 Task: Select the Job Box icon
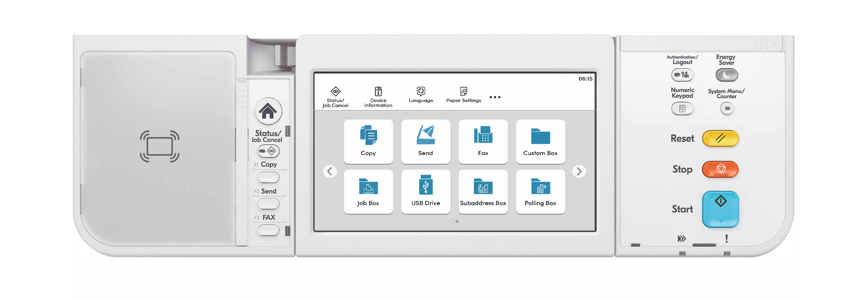click(x=368, y=191)
